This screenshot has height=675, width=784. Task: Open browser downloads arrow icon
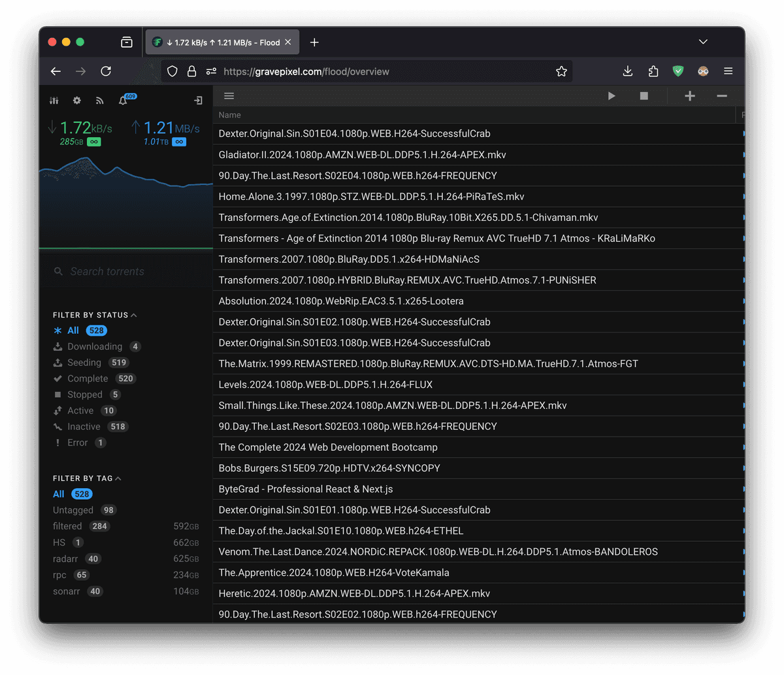tap(628, 71)
